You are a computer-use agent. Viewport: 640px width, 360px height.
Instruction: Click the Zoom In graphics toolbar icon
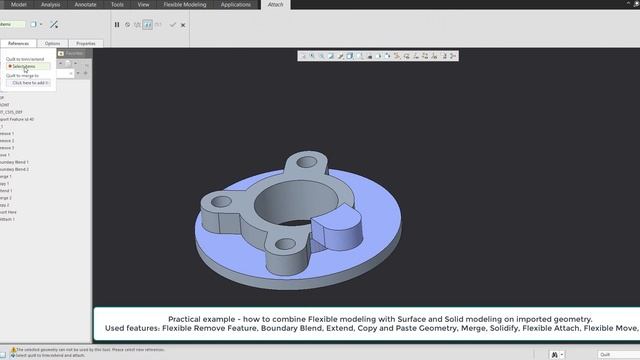[x=313, y=56]
